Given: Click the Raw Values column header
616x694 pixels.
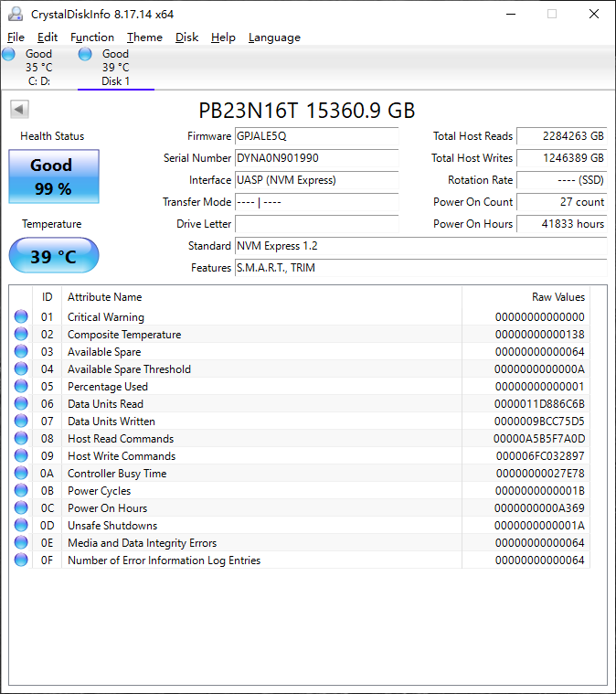Looking at the screenshot, I should pyautogui.click(x=526, y=297).
